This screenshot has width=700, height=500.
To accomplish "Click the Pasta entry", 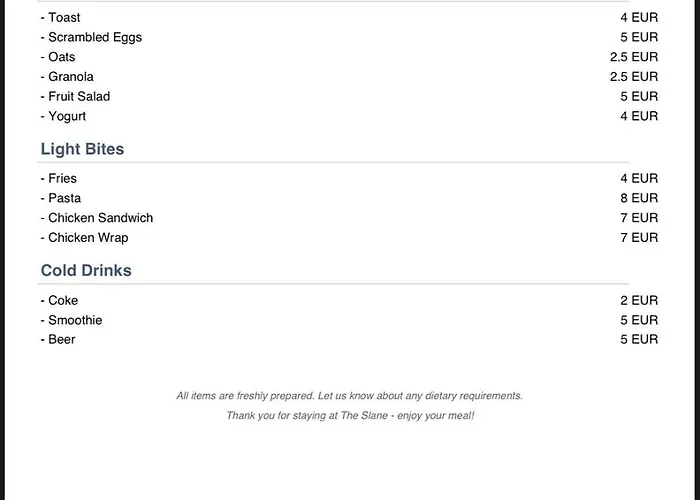I will click(x=64, y=198).
